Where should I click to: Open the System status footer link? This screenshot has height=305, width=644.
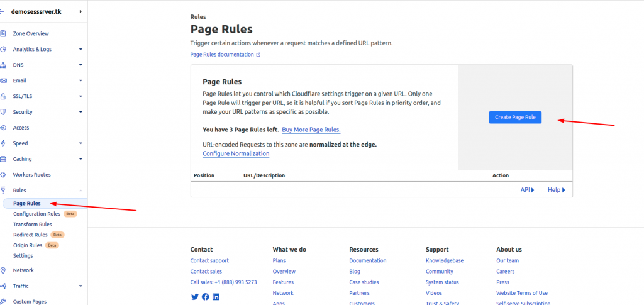(x=442, y=282)
